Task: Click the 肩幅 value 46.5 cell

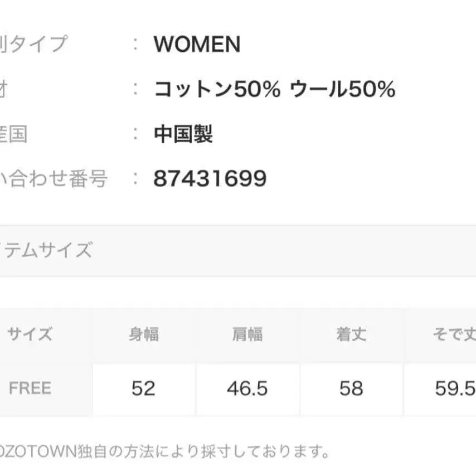Action: 247,388
